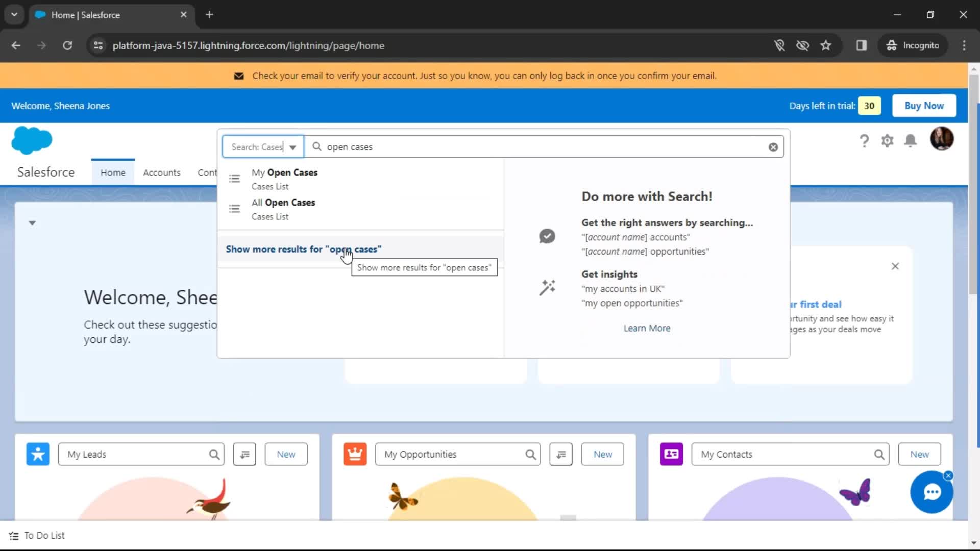Viewport: 980px width, 551px height.
Task: Click "Welcome, Sheena Jones" text
Action: click(x=60, y=106)
